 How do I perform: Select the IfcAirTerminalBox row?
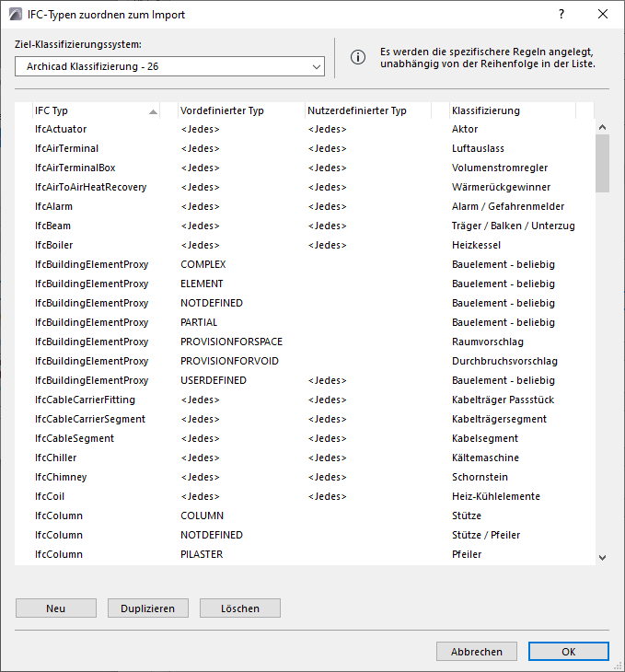point(305,168)
